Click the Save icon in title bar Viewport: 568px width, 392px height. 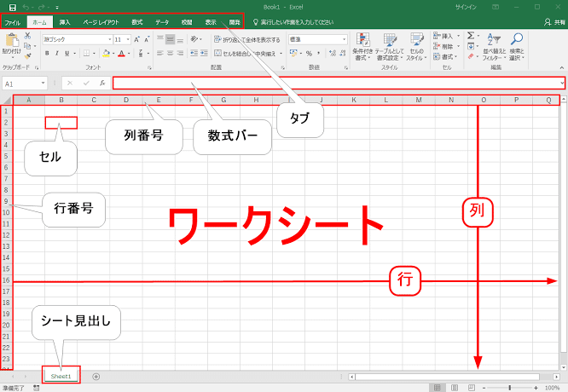tap(12, 7)
